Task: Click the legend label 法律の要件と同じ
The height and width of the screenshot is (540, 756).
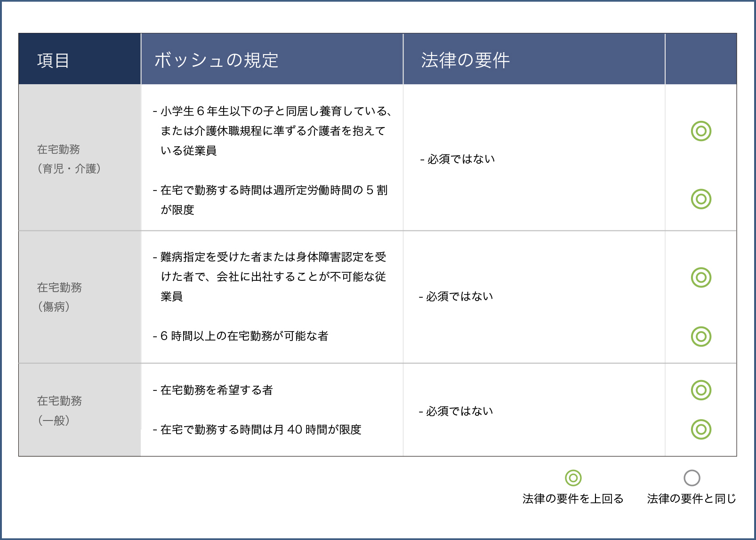Action: (692, 499)
